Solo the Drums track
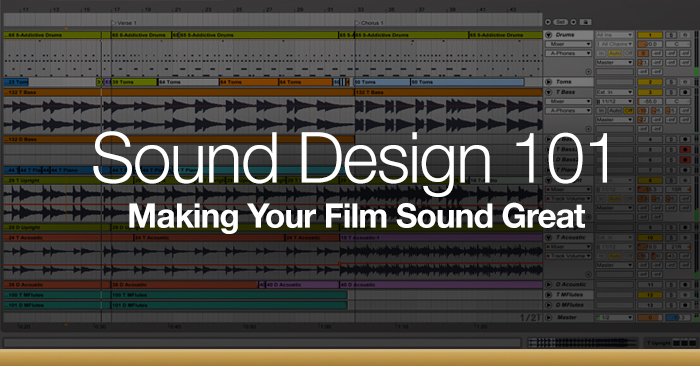The width and height of the screenshot is (700, 366). [671, 35]
